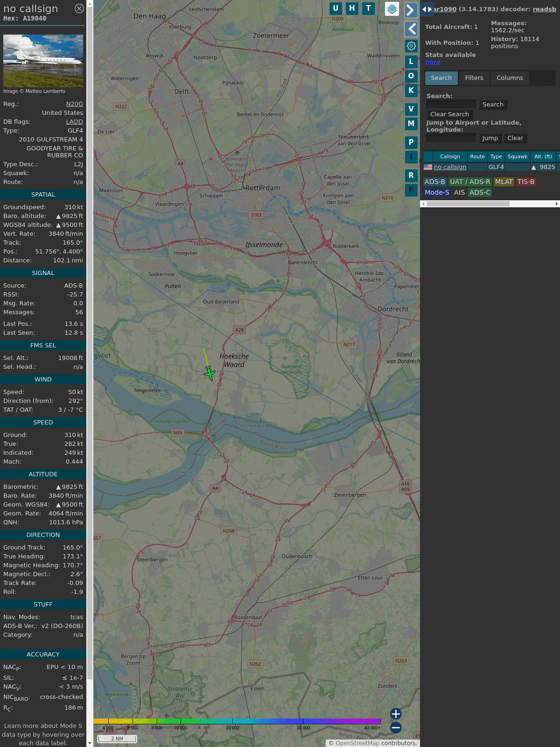Switch to the Columns tab

coord(510,78)
